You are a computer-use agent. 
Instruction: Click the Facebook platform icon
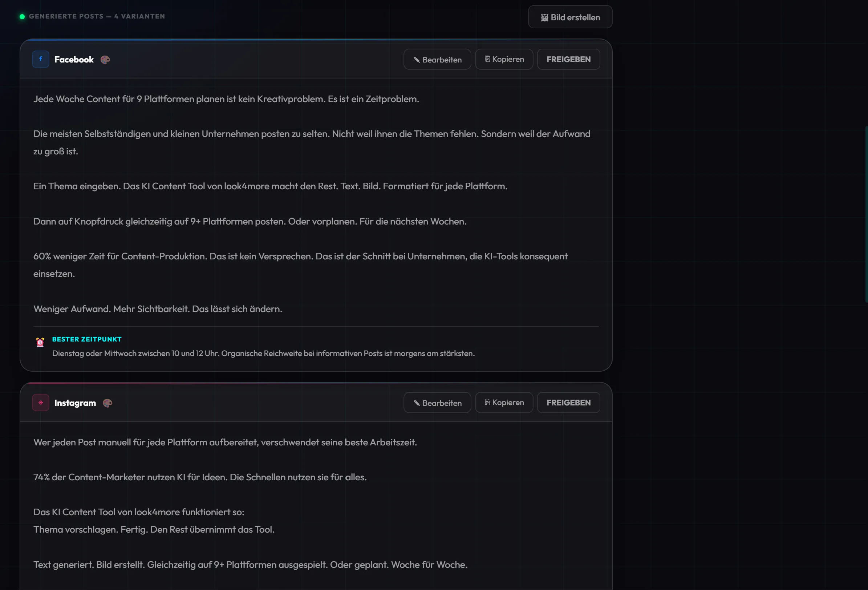[x=40, y=59]
